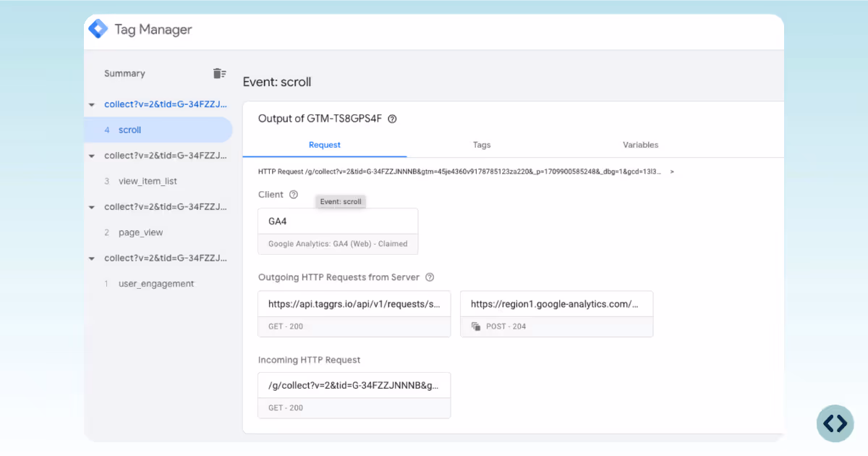Click the 'Incoming HTTP Request' label
This screenshot has height=456, width=868.
(x=310, y=360)
